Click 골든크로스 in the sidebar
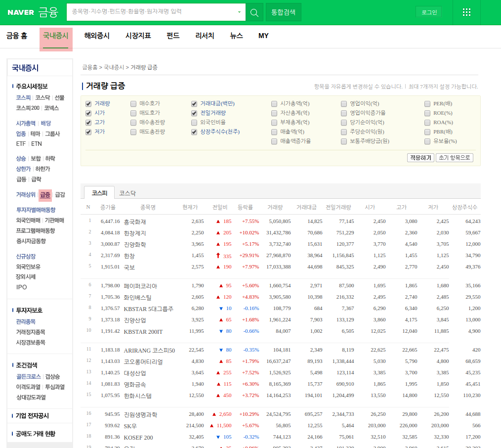 (29, 376)
